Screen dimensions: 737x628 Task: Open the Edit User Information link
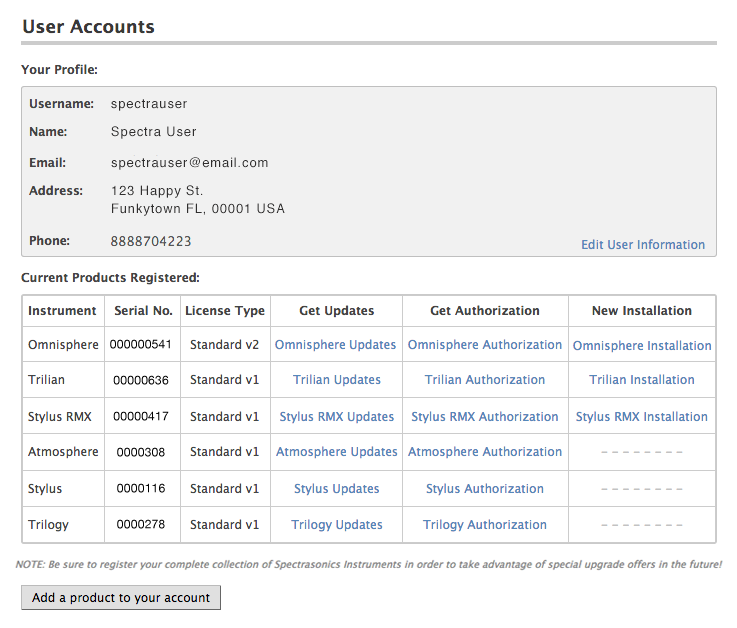click(643, 244)
